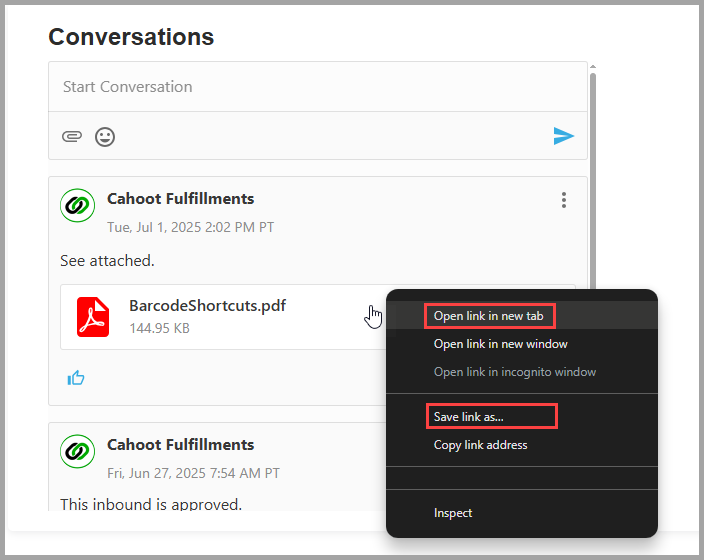Click Cahoot Fulfillments name on Jun 27 message
This screenshot has width=704, height=560.
[x=180, y=445]
